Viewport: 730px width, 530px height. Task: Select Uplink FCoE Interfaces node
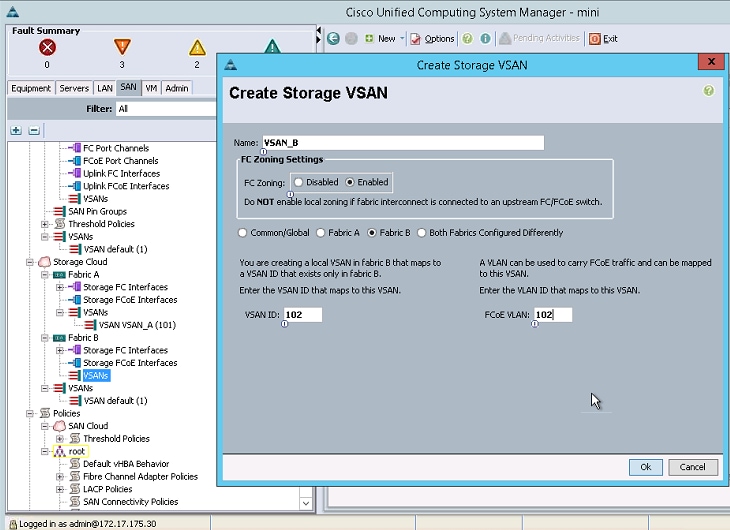coord(126,186)
